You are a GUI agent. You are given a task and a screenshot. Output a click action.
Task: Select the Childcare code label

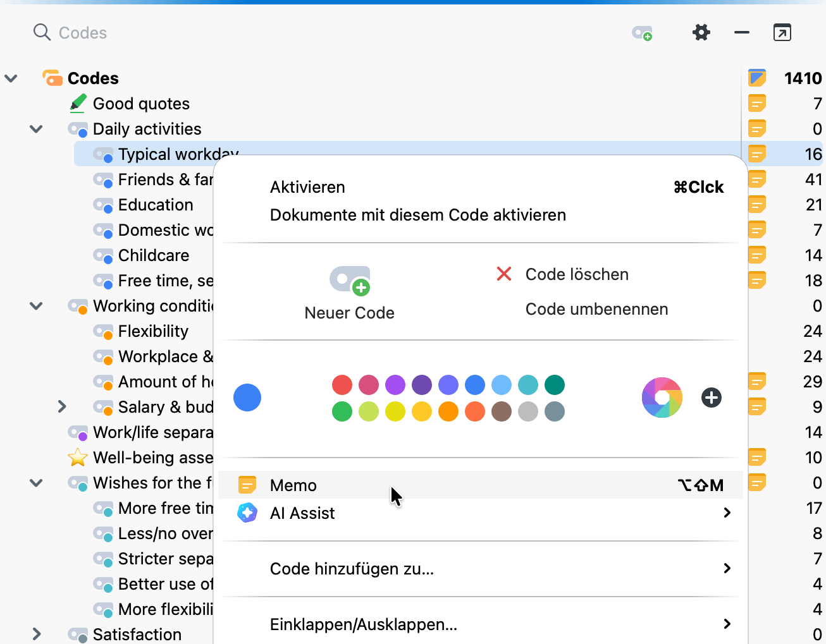[x=154, y=255]
